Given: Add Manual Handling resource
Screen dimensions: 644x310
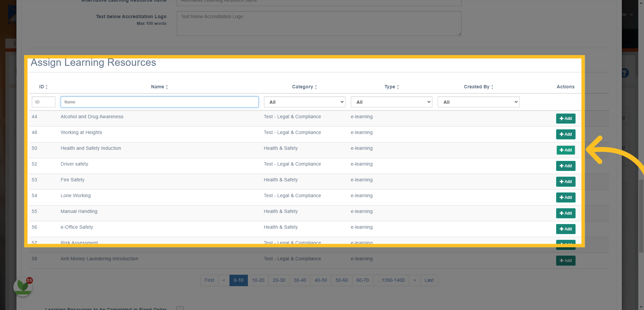Looking at the screenshot, I should [566, 213].
